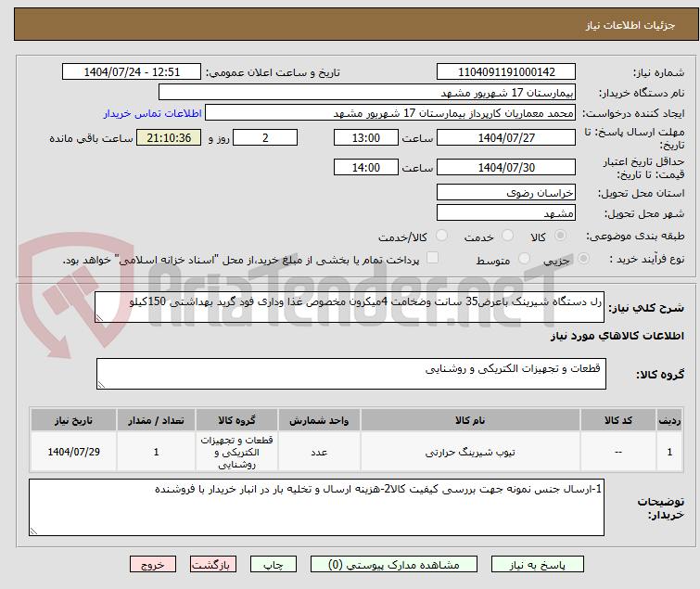Open مشاهده مدارک پیوستی (0) attachments
This screenshot has height=589, width=700.
[x=394, y=564]
